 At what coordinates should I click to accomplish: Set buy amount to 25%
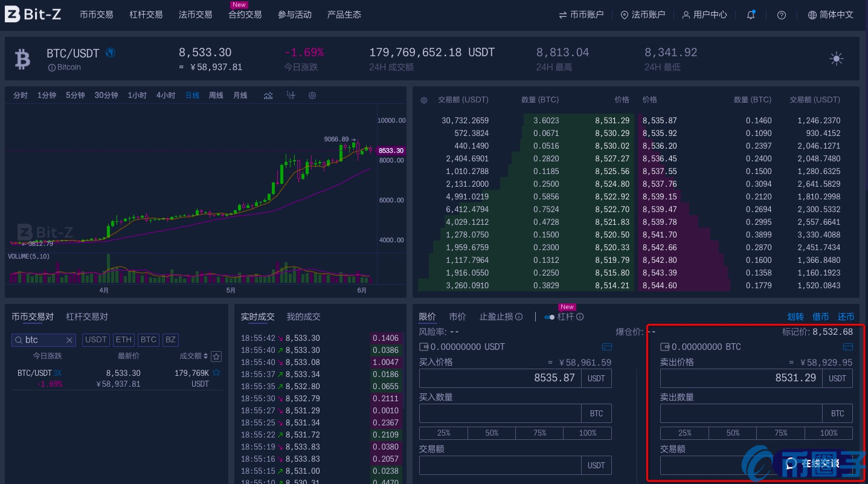(443, 433)
